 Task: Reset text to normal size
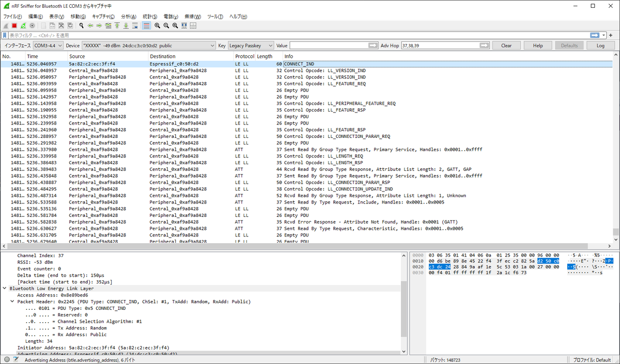click(175, 25)
